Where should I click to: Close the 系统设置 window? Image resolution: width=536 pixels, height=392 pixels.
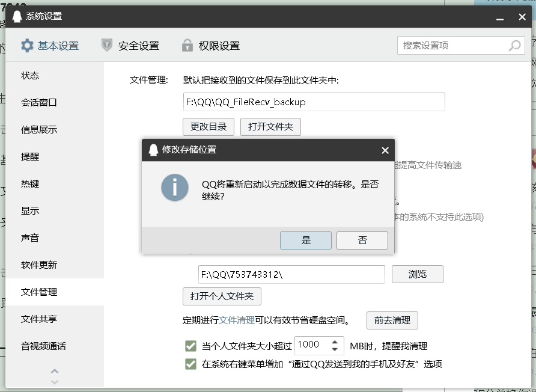(522, 17)
